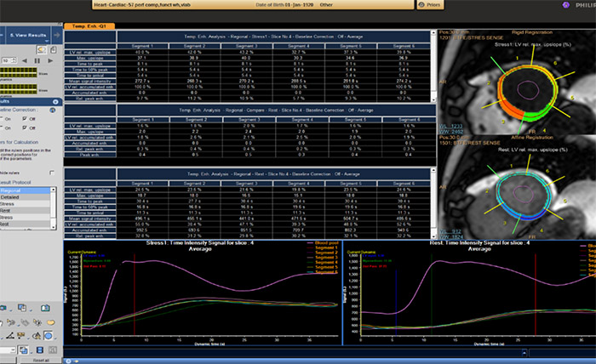Image resolution: width=596 pixels, height=364 pixels.
Task: Select the 5. View Results step tab
Action: [28, 35]
